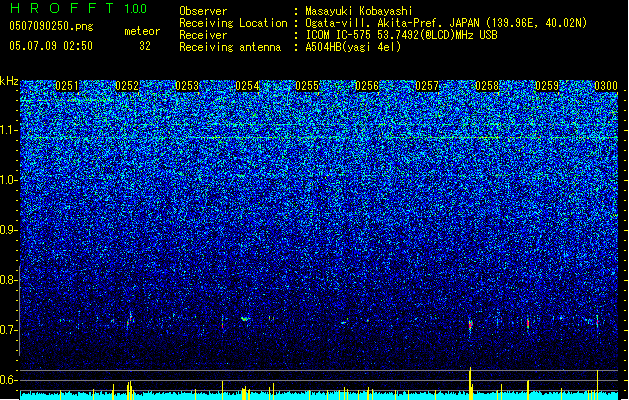The width and height of the screenshot is (629, 400).
Task: Click the 0255 time marker
Action: tap(307, 86)
